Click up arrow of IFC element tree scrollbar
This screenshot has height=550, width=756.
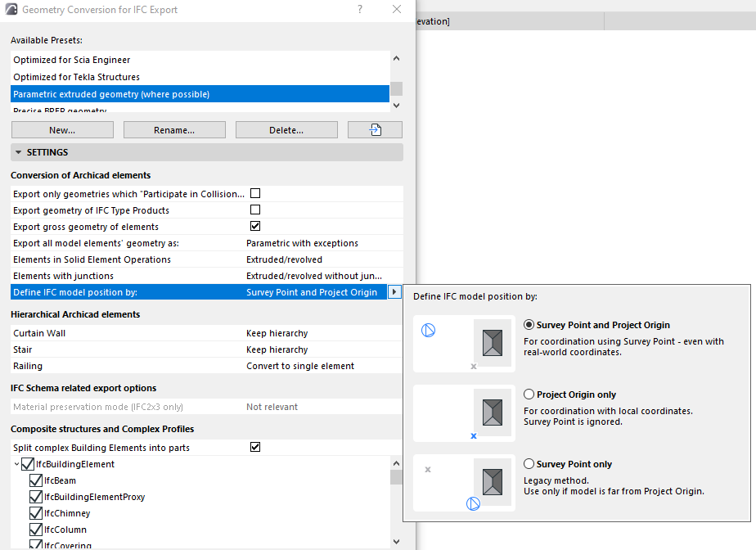click(x=396, y=463)
